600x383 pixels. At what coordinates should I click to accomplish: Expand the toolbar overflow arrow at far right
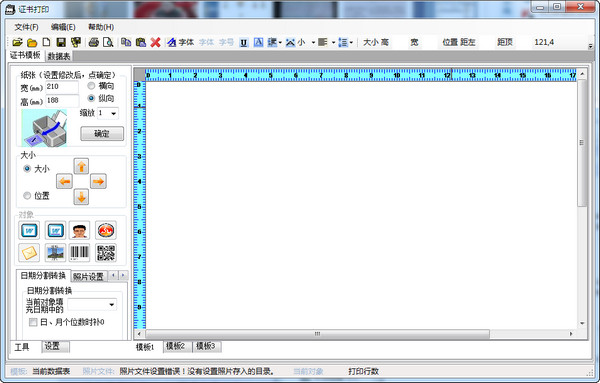[x=590, y=46]
